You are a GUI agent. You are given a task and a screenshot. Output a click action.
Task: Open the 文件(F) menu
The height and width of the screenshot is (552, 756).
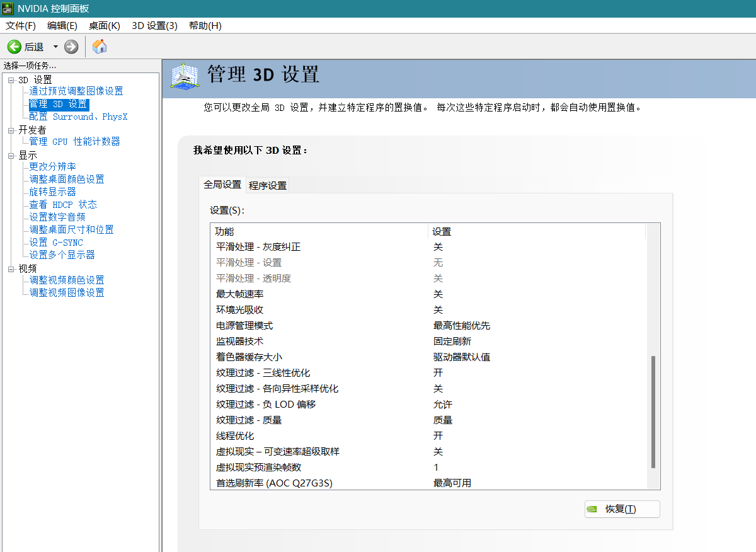point(21,26)
